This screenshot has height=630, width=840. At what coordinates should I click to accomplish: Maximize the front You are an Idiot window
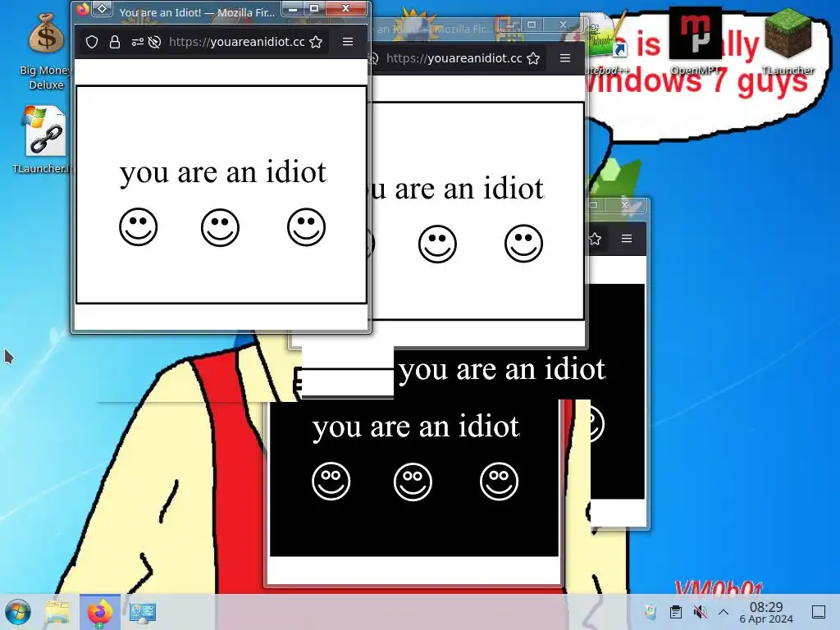tap(314, 8)
